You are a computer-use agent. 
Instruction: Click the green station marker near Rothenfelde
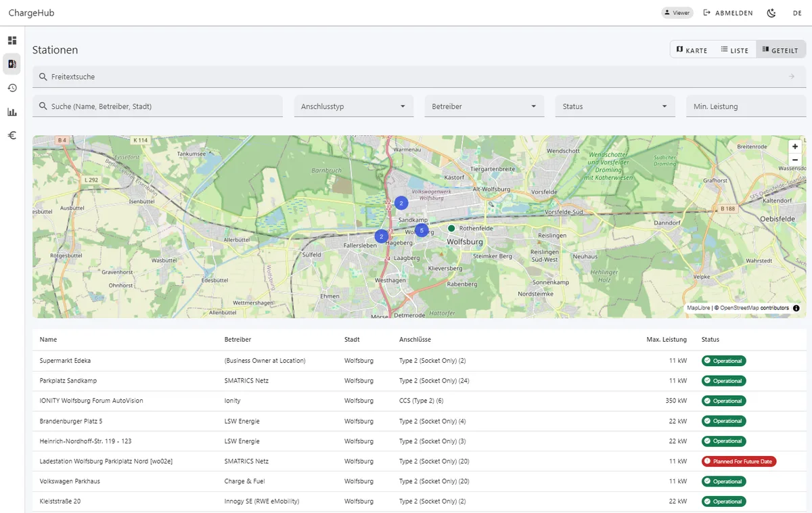coord(451,229)
